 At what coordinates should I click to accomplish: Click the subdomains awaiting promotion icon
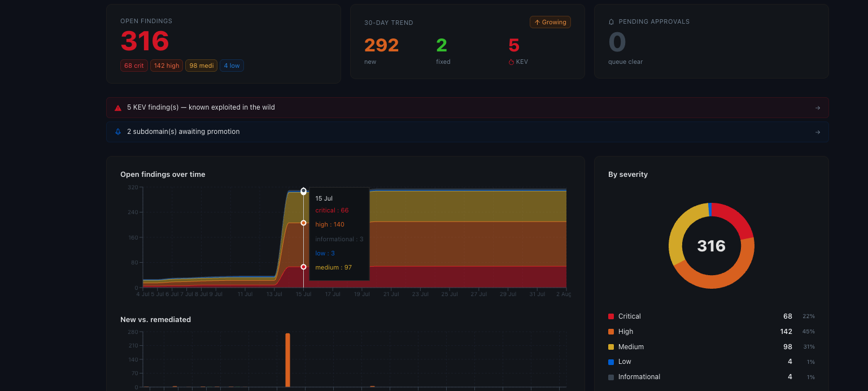(x=118, y=132)
